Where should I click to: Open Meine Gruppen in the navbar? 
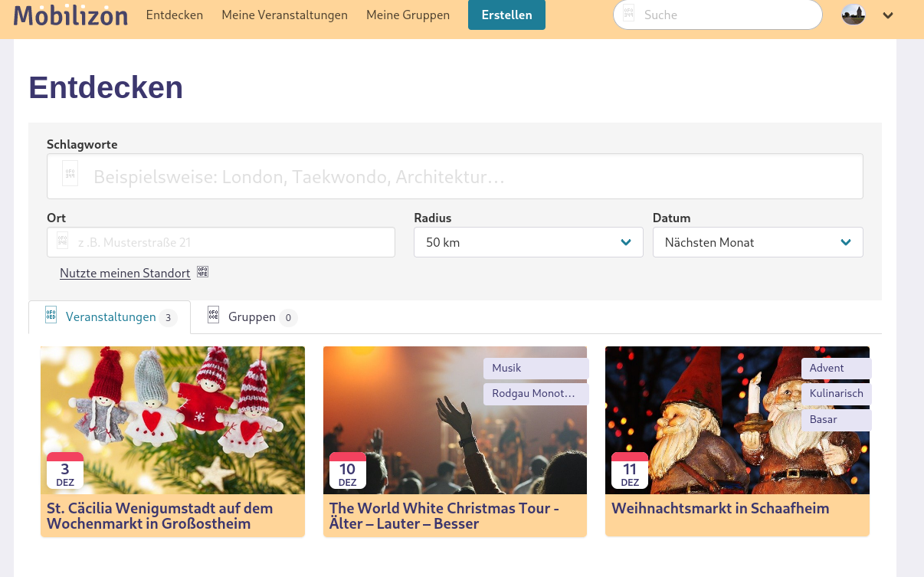[408, 15]
